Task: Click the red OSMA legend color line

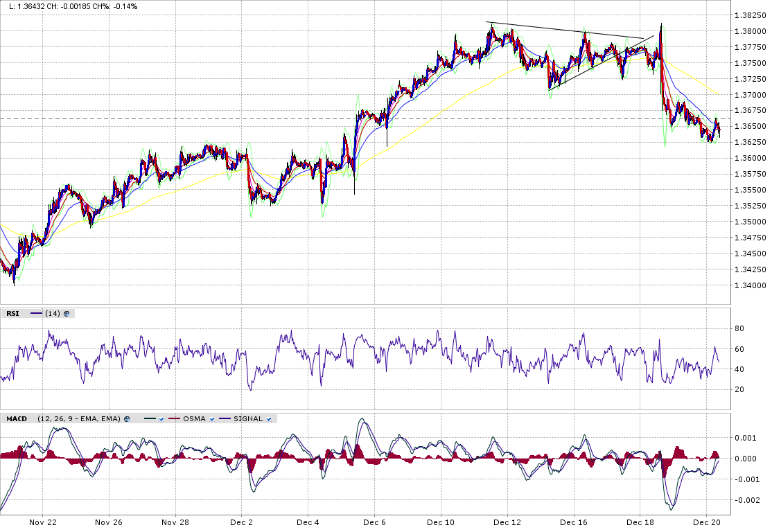Action: pyautogui.click(x=174, y=419)
